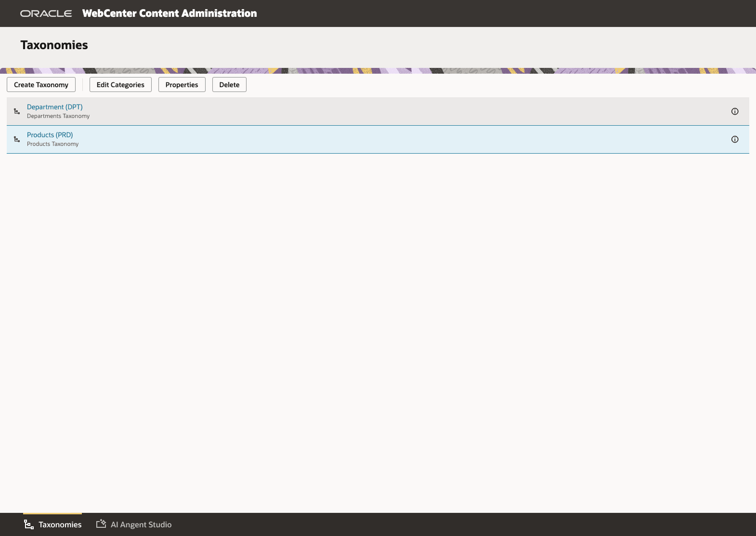This screenshot has width=756, height=536.
Task: Click WebCenter Content Administration title
Action: pos(169,13)
